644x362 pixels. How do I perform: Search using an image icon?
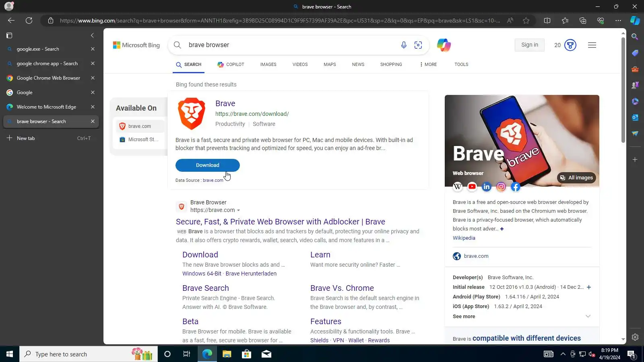coord(418,45)
